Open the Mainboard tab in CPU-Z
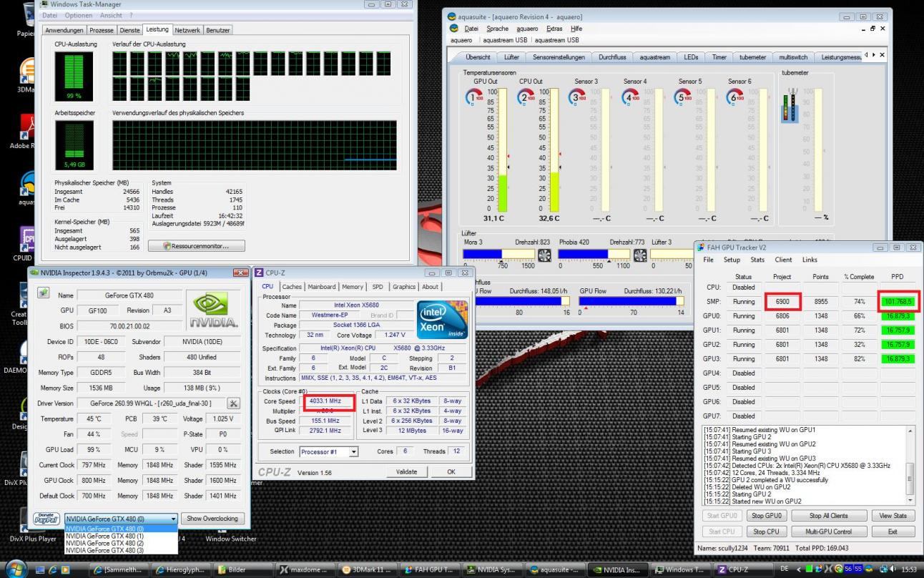This screenshot has height=578, width=924. click(x=321, y=287)
